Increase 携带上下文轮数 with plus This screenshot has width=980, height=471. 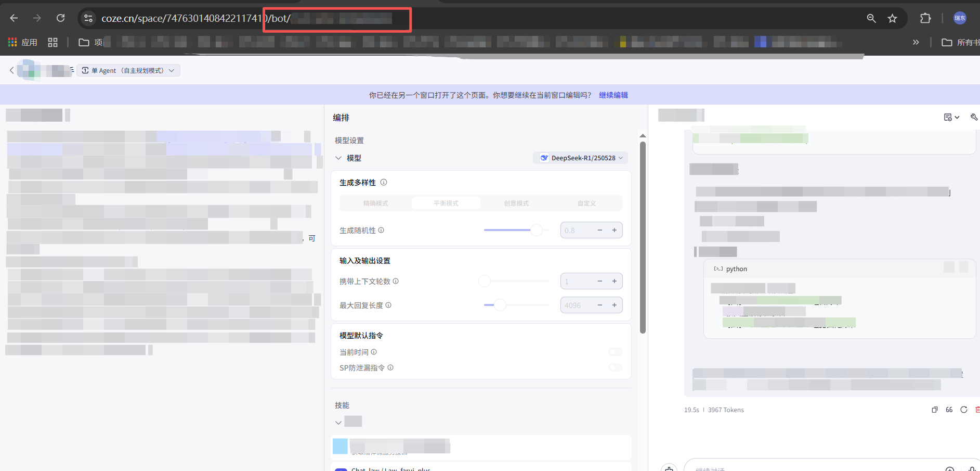pos(615,281)
